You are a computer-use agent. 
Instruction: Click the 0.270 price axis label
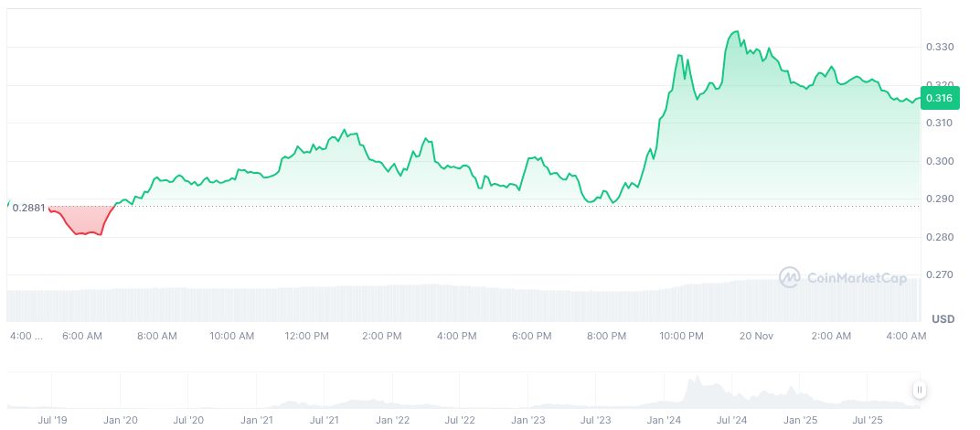(940, 274)
